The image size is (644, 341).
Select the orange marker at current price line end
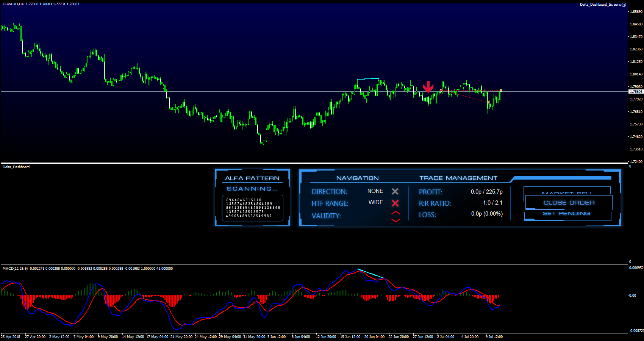click(500, 90)
